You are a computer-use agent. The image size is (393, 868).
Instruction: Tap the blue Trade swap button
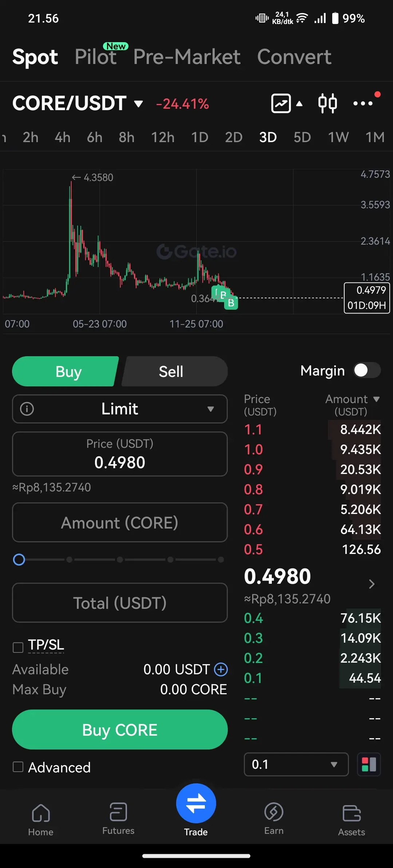click(x=196, y=803)
